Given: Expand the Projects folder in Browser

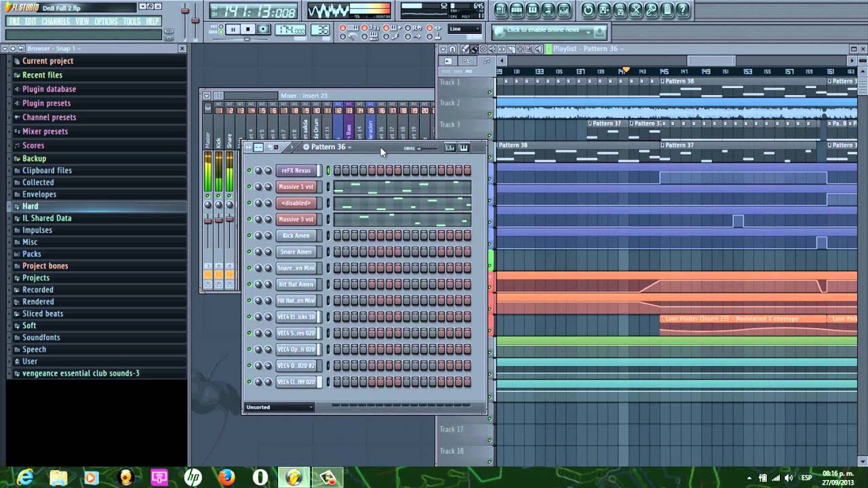Looking at the screenshot, I should 35,278.
